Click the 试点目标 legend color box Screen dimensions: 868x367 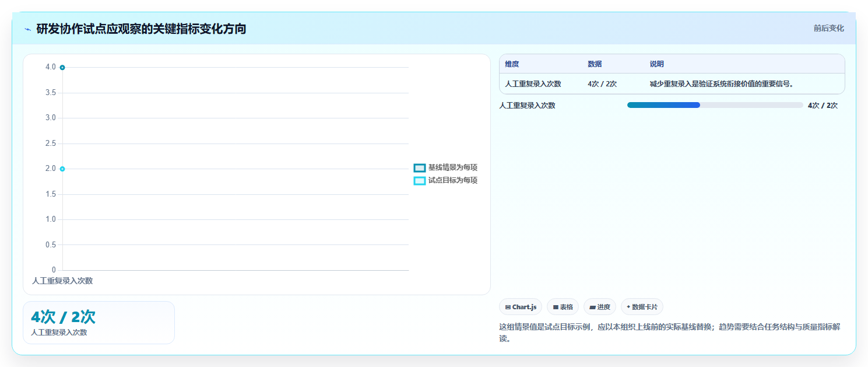click(420, 180)
